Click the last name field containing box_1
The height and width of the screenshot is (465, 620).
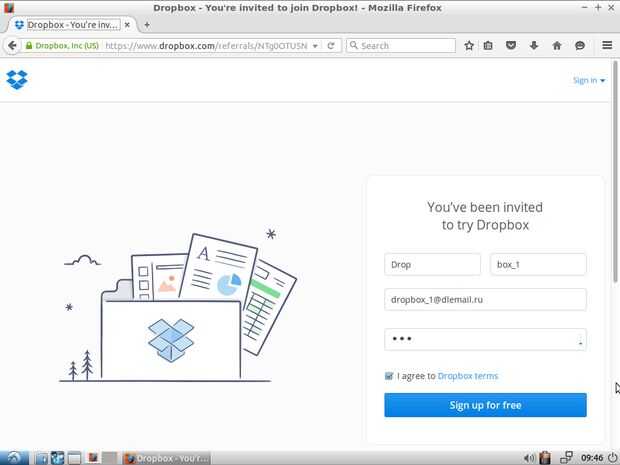(x=538, y=264)
